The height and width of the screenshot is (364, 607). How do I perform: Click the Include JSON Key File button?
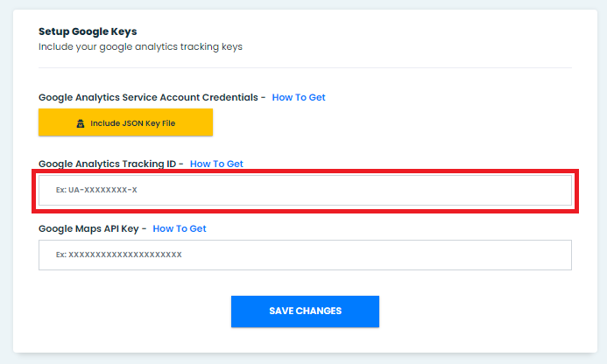[x=125, y=122]
